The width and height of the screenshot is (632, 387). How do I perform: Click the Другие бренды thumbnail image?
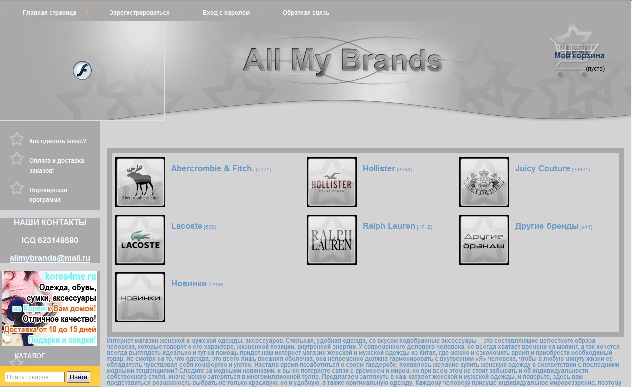pos(484,239)
